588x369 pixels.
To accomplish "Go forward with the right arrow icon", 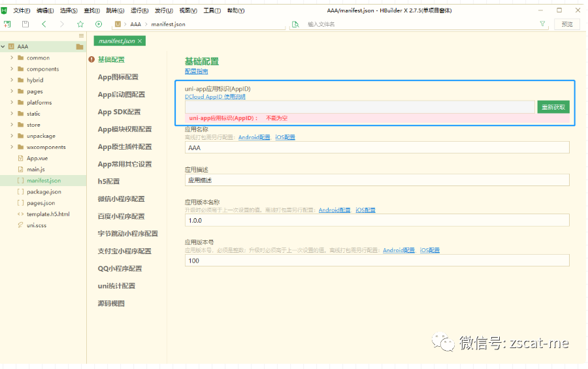I will 62,24.
